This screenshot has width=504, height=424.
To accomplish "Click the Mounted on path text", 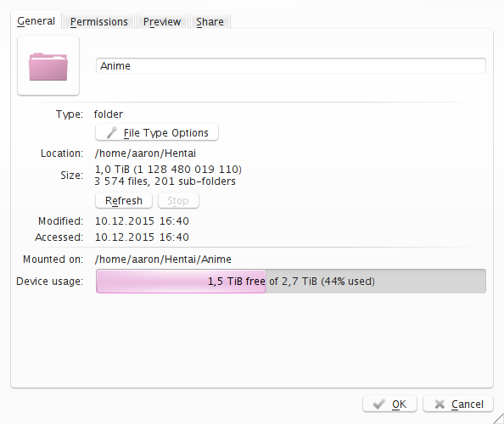I will click(x=163, y=259).
